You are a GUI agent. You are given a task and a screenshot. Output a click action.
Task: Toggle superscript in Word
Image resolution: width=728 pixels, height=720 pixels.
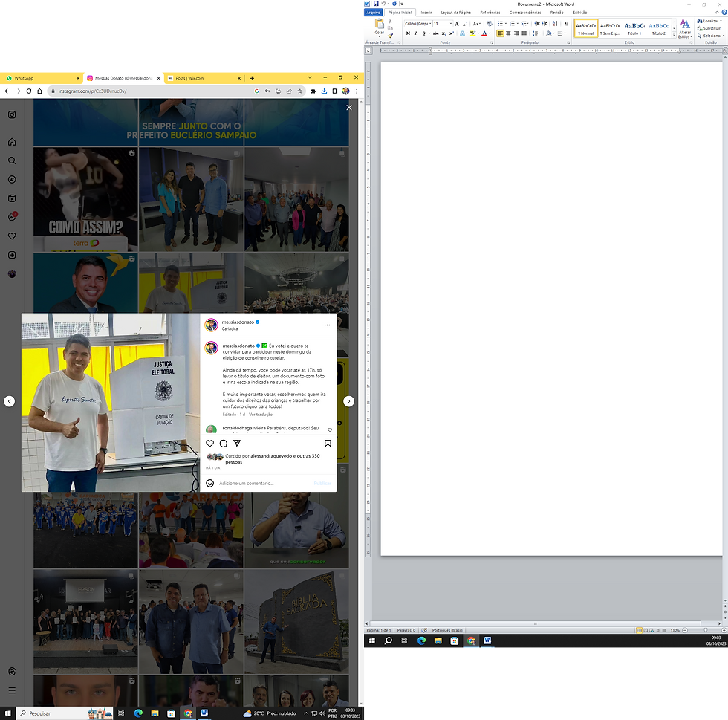(452, 33)
